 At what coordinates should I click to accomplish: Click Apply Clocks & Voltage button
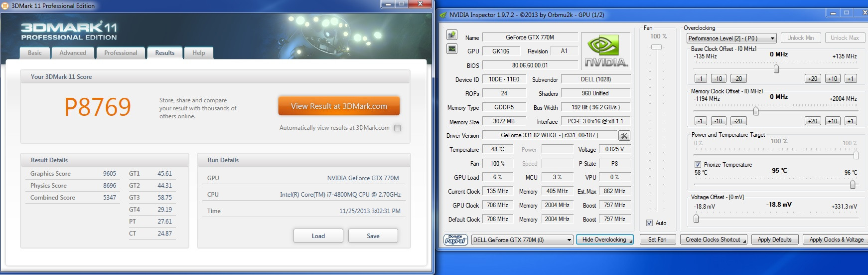coord(836,240)
